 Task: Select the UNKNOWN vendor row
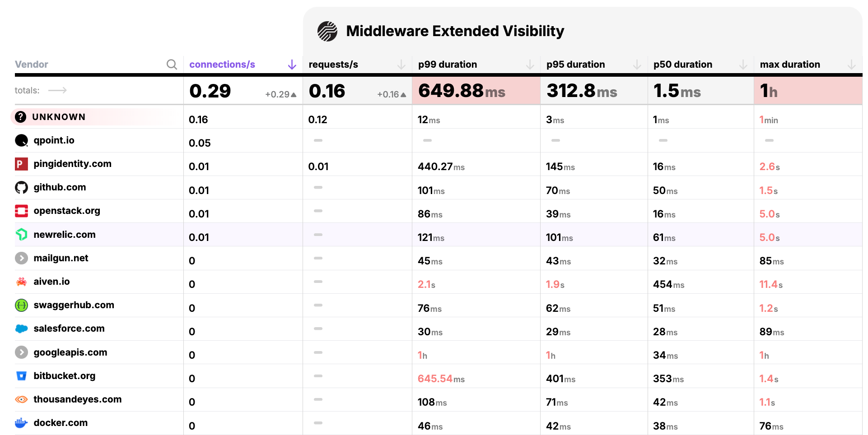point(59,117)
